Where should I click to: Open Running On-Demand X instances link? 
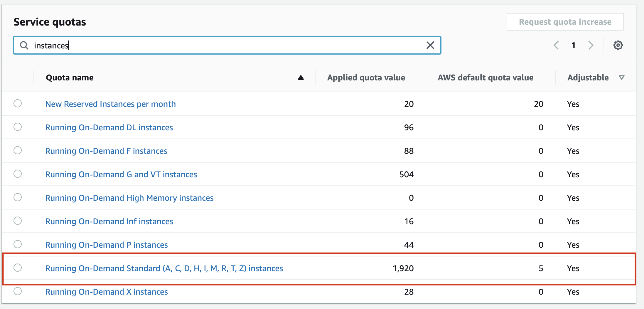[x=107, y=292]
